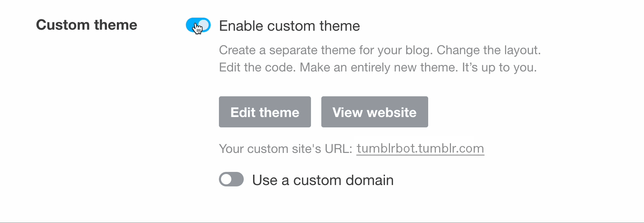This screenshot has width=644, height=223.
Task: Click 'It's up to you.' description text
Action: click(x=500, y=67)
